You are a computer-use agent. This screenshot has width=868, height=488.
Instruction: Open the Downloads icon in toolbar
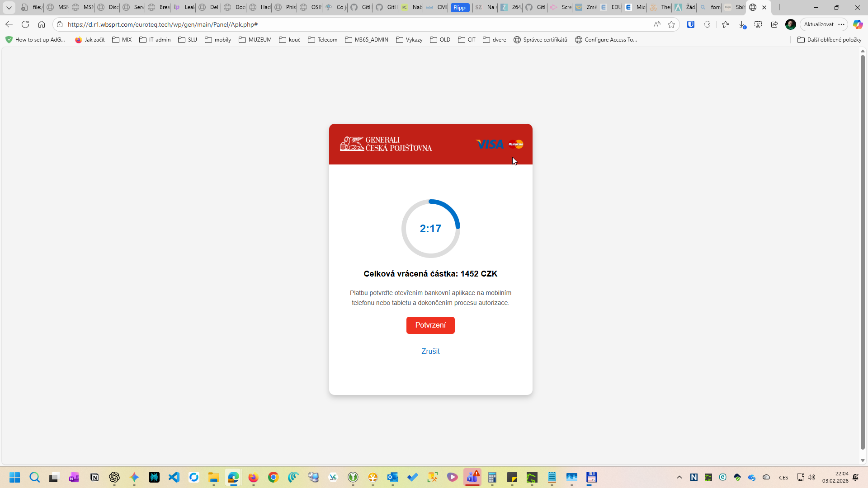pos(742,24)
